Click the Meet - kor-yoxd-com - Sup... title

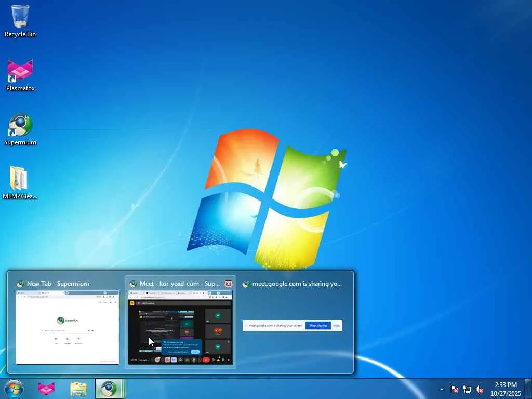point(179,284)
